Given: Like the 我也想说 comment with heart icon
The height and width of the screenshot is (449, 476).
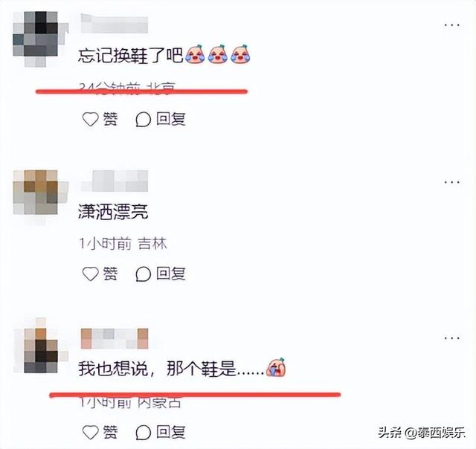Looking at the screenshot, I should click(91, 432).
